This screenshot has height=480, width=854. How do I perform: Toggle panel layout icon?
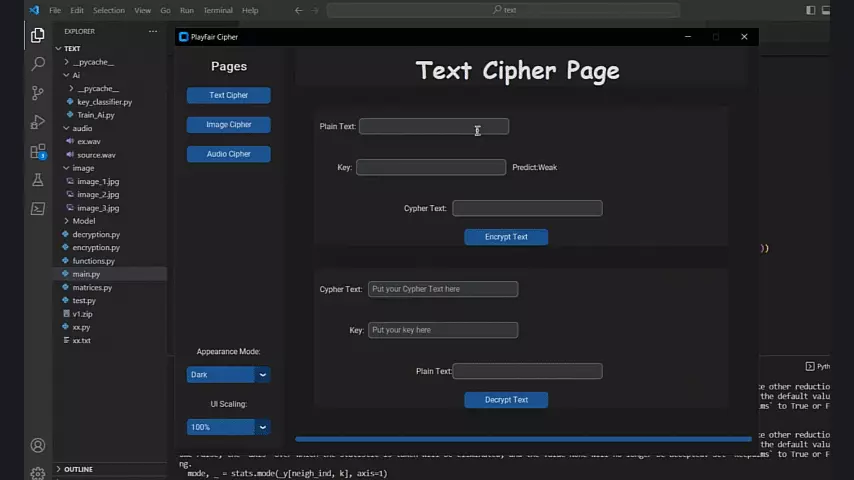pyautogui.click(x=826, y=10)
